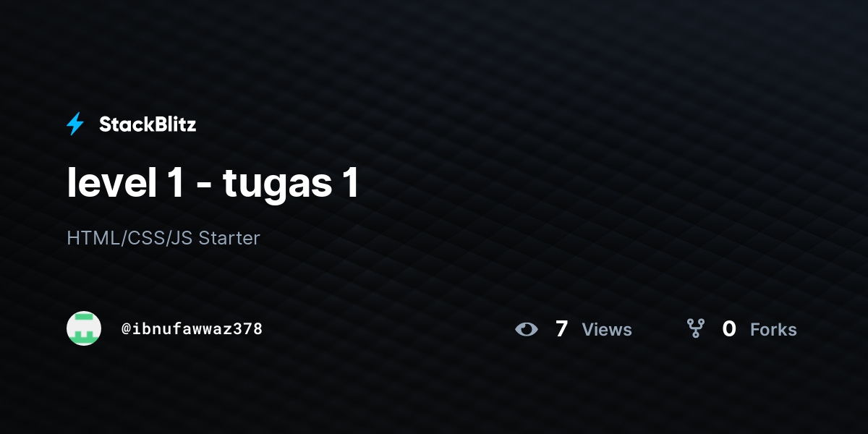Click the StackBlitz lightning bolt logo
The width and height of the screenshot is (868, 434).
point(75,124)
